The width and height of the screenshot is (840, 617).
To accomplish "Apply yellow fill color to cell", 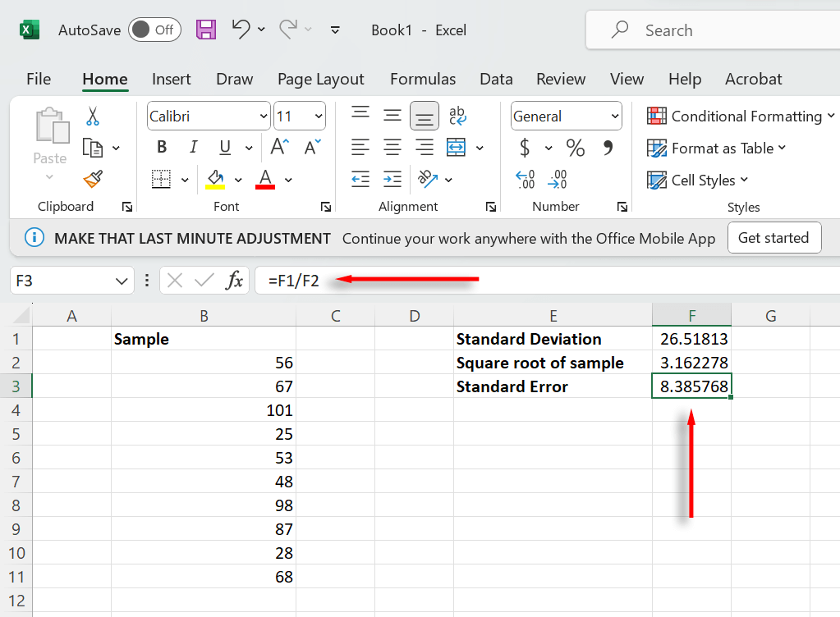I will (215, 179).
